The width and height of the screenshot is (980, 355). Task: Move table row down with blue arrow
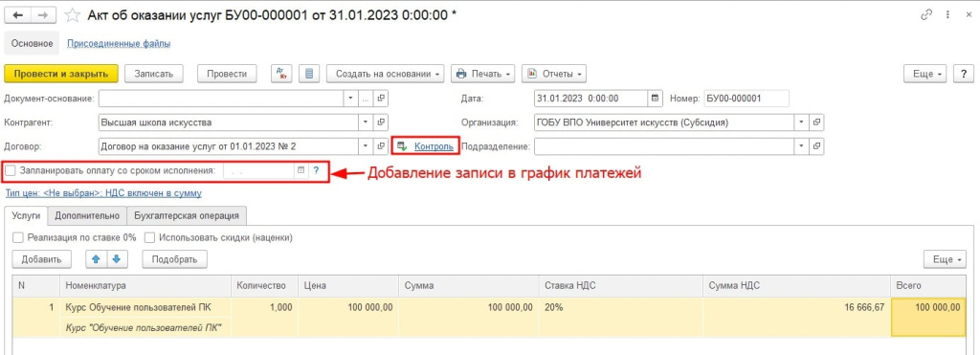click(118, 258)
